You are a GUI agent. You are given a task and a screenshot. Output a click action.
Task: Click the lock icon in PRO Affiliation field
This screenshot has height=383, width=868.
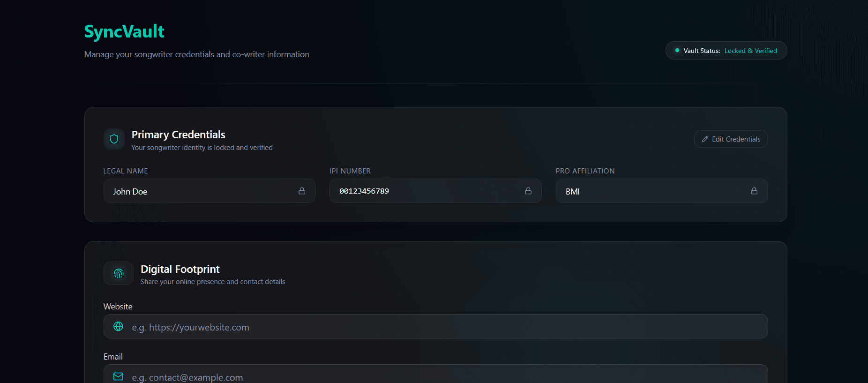click(x=754, y=191)
